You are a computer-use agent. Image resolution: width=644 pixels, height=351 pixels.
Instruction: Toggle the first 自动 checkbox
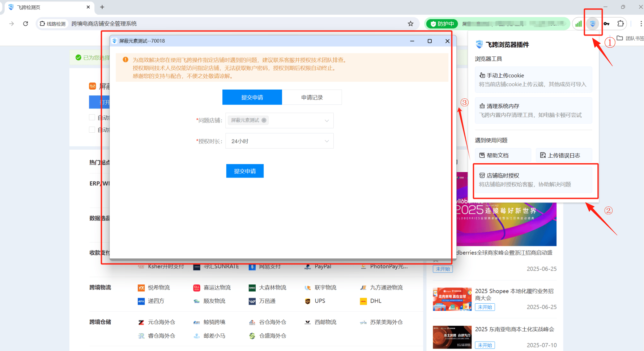click(92, 117)
